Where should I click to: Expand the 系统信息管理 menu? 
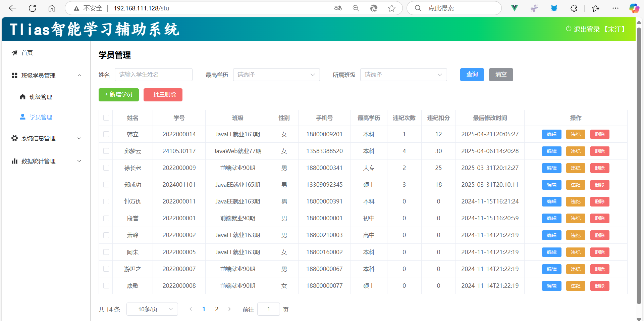coord(46,138)
